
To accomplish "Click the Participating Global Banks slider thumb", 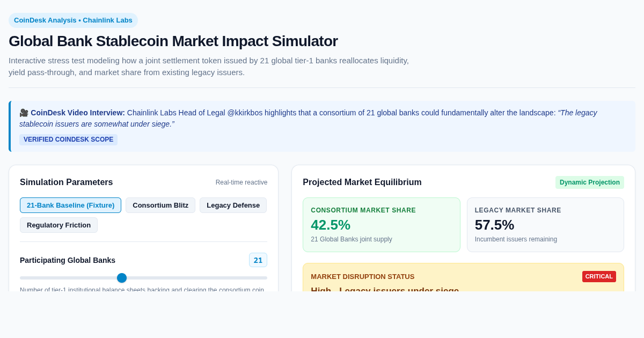I will 122,278.
